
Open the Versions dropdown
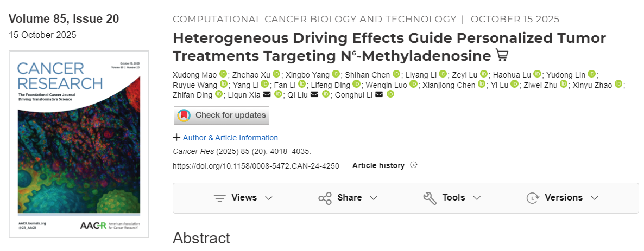point(563,198)
